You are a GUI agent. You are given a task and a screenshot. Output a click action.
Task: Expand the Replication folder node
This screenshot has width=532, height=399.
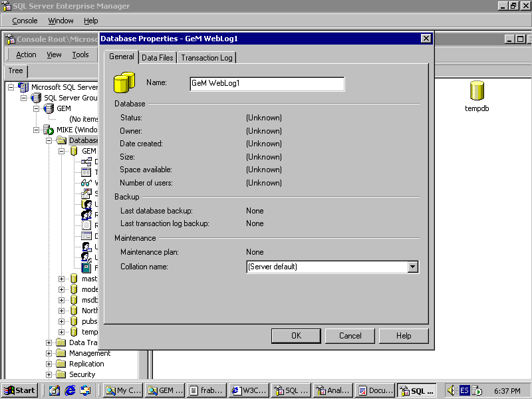click(x=49, y=364)
